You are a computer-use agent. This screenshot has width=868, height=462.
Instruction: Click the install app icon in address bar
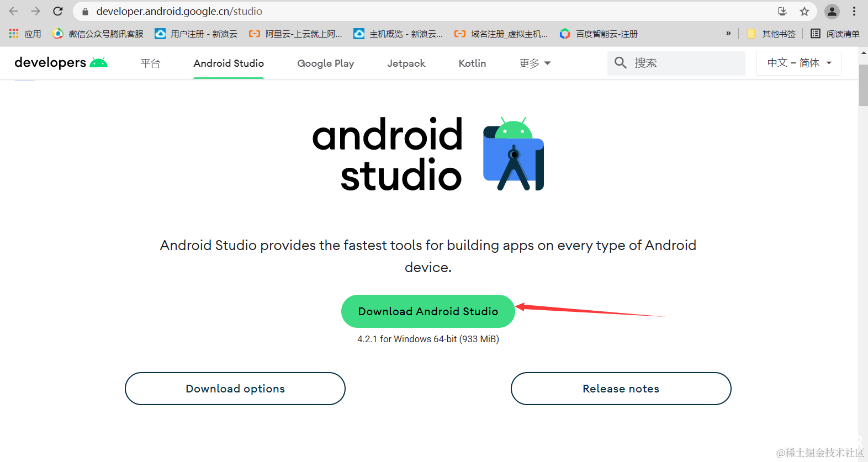tap(782, 11)
